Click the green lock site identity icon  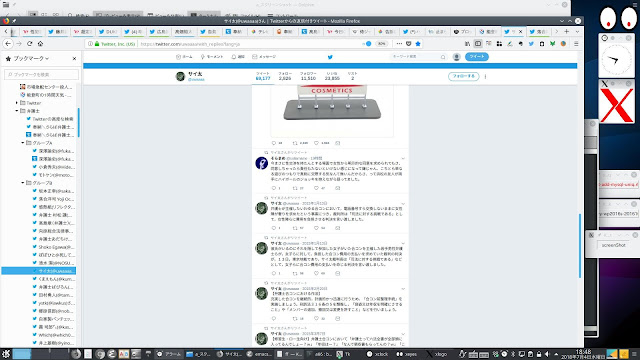click(97, 44)
